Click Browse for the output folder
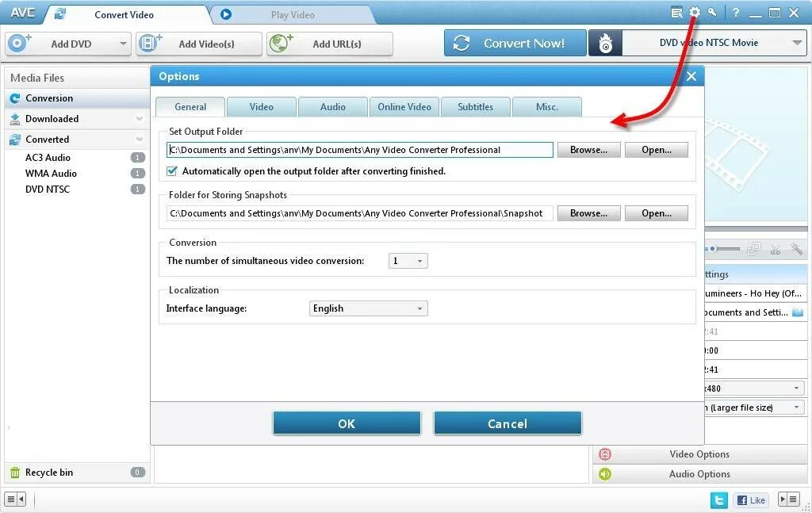Screen dimensions: 812x513 pyautogui.click(x=589, y=150)
